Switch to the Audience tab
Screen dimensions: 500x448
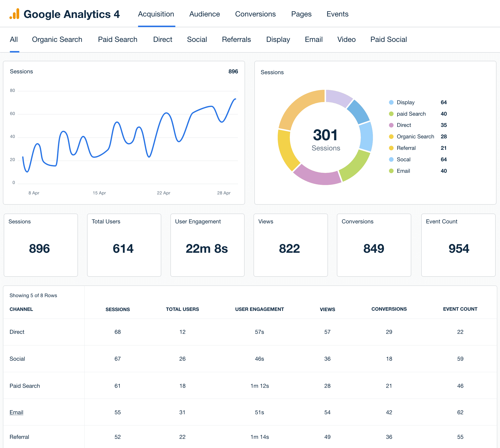pyautogui.click(x=204, y=14)
